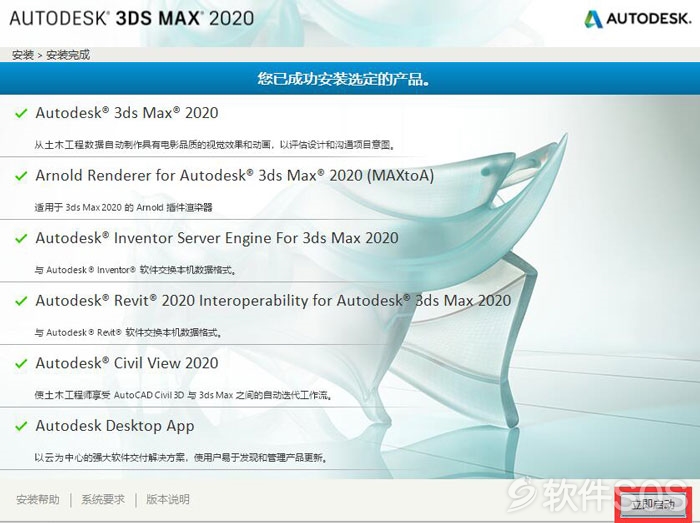Select the 'Autodesk Desktop App' title

(115, 426)
